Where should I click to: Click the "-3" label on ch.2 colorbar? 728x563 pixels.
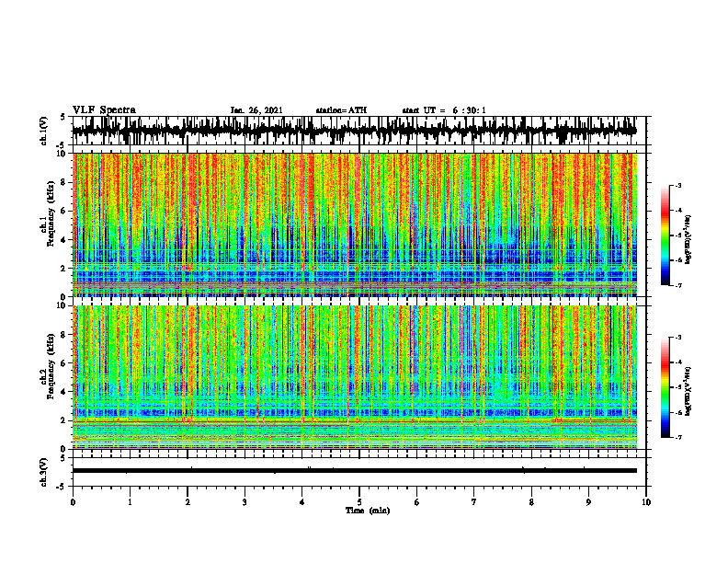pyautogui.click(x=677, y=338)
